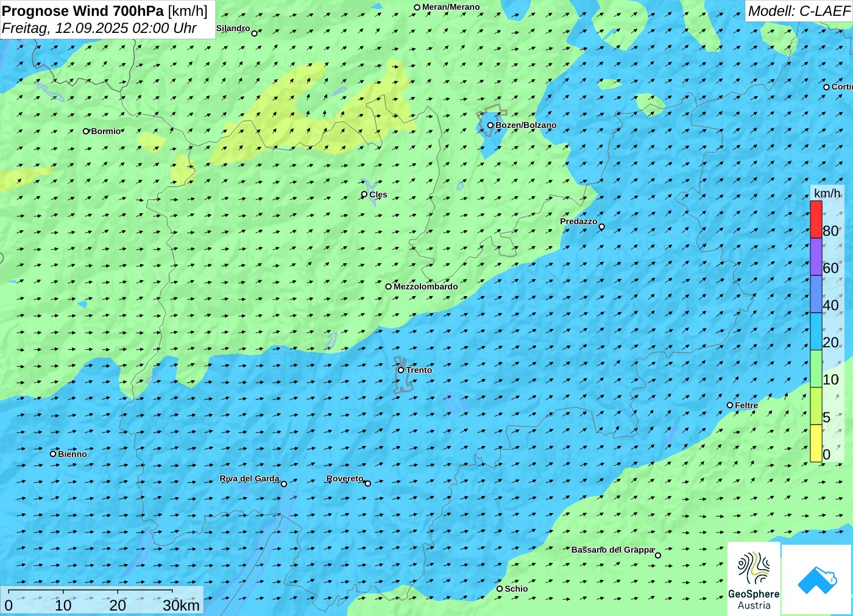Viewport: 853px width, 616px height.
Task: Click the Meran/Merano location marker
Action: pos(417,7)
